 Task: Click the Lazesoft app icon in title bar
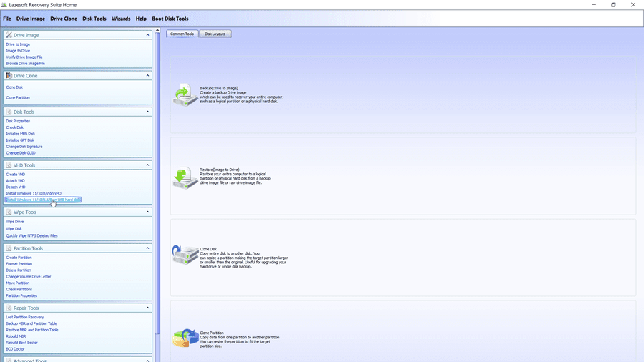point(4,5)
